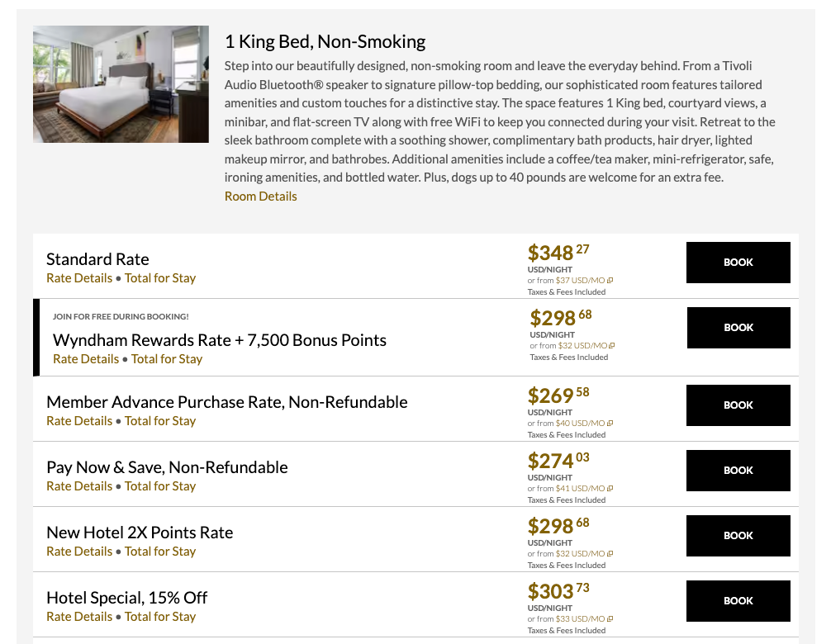The width and height of the screenshot is (831, 644).
Task: View Rate Details for Standard Rate
Action: [79, 278]
